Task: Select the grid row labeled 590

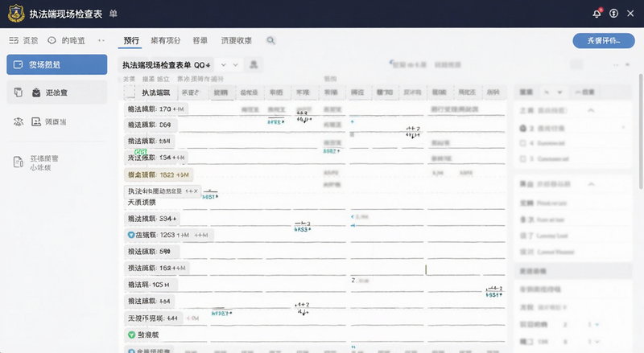Action: (151, 251)
